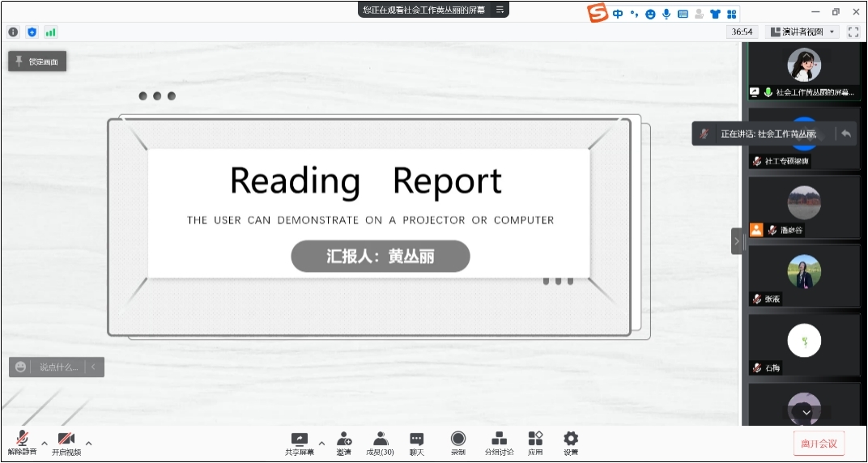868x463 pixels.
Task: Enter full screen mode
Action: 853,32
